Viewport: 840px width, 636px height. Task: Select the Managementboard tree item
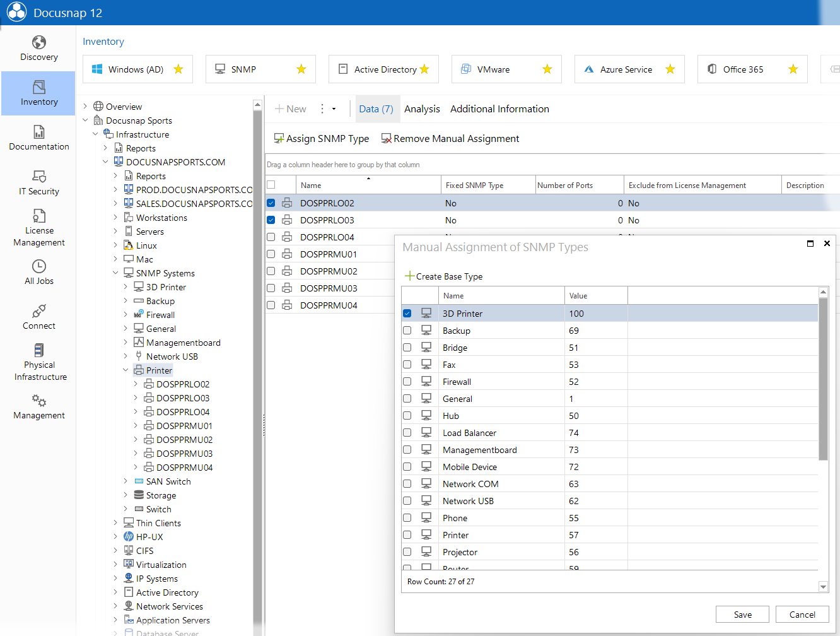coord(183,343)
